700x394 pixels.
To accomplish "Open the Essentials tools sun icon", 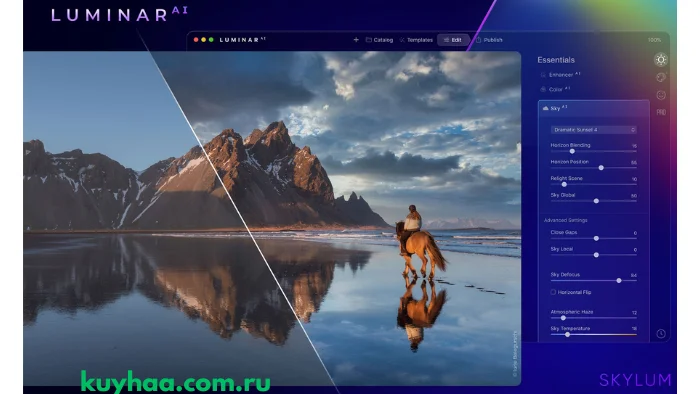I will [x=661, y=59].
